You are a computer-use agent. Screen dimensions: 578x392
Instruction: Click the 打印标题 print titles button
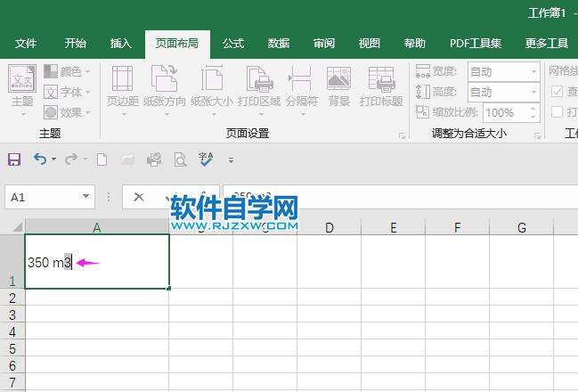[x=381, y=87]
